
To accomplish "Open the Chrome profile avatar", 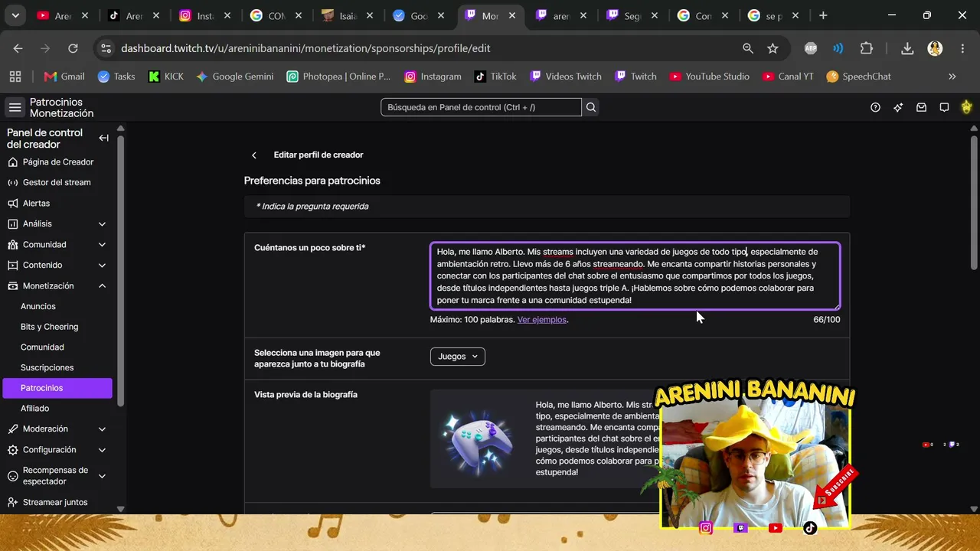I will click(935, 48).
